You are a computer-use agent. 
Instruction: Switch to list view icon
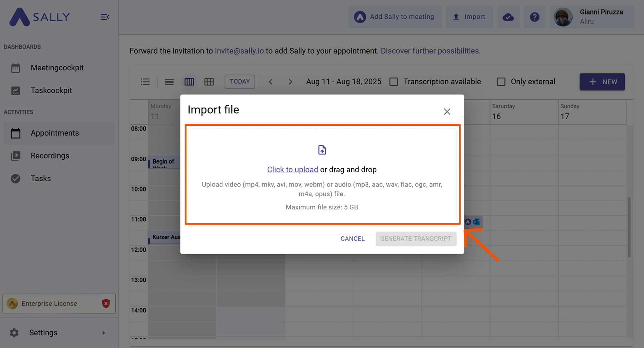tap(145, 82)
